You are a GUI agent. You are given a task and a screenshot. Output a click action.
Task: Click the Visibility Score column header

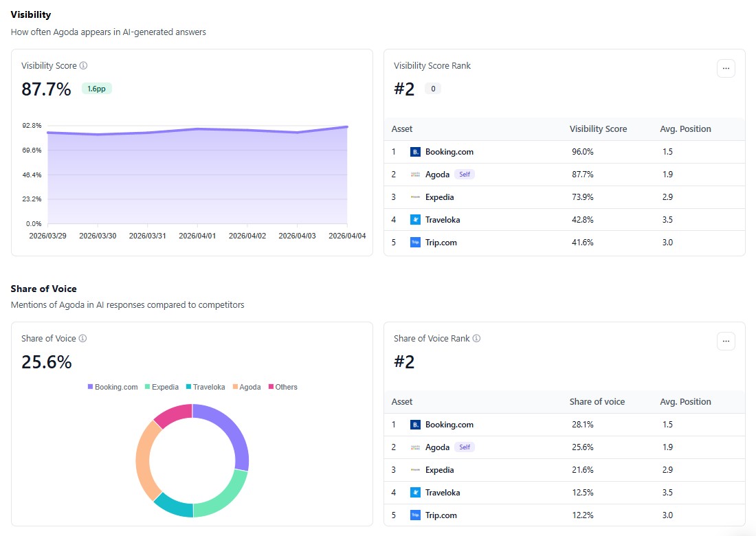(598, 129)
